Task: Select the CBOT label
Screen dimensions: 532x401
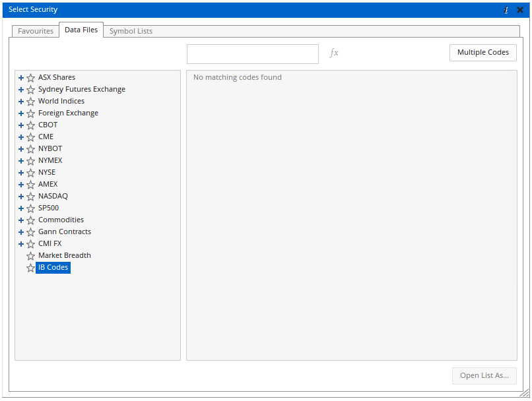Action: tap(48, 125)
